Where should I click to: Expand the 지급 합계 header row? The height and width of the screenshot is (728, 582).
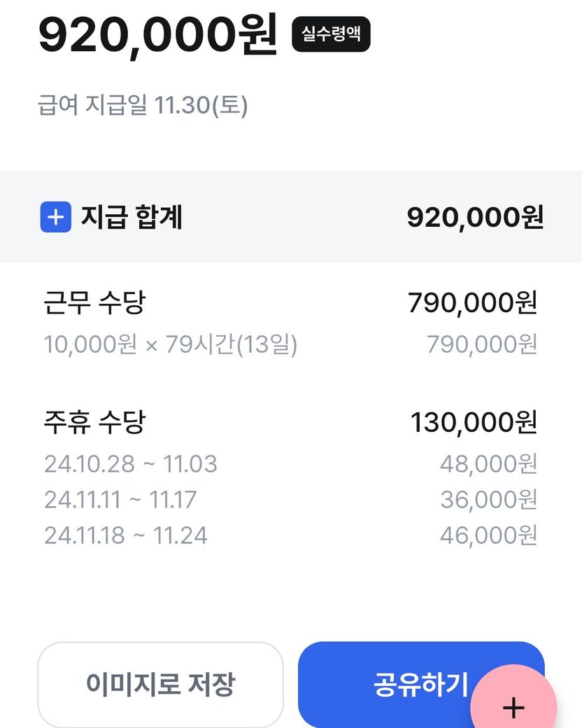point(291,218)
